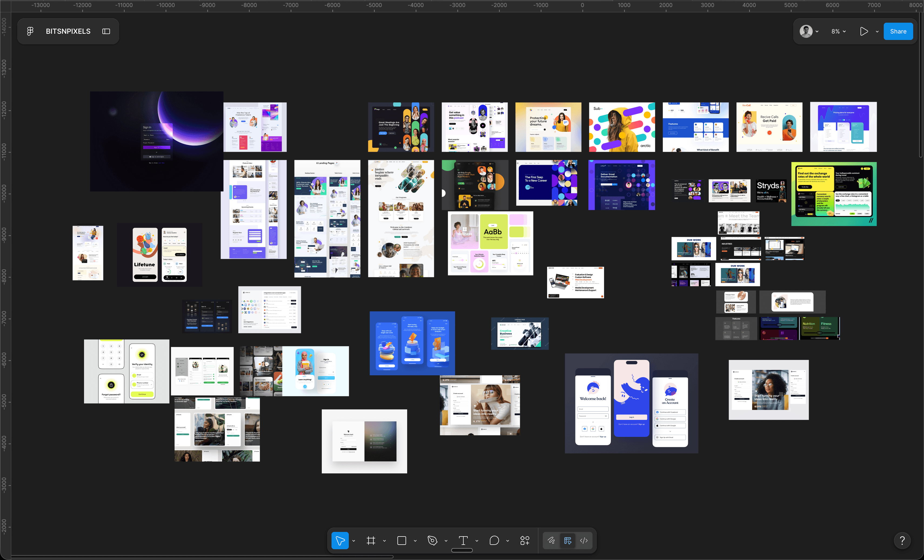Viewport: 924px width, 560px height.
Task: Expand the Frame tool options chevron
Action: (384, 541)
